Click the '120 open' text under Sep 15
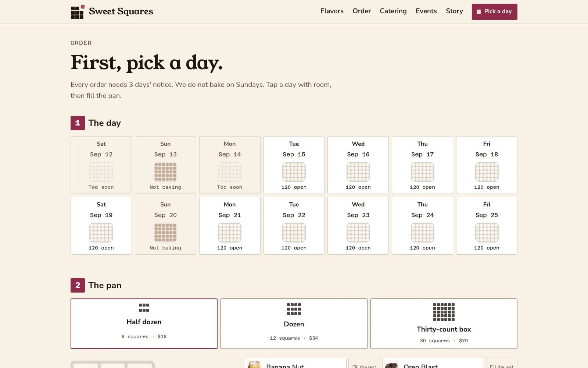 click(x=294, y=187)
